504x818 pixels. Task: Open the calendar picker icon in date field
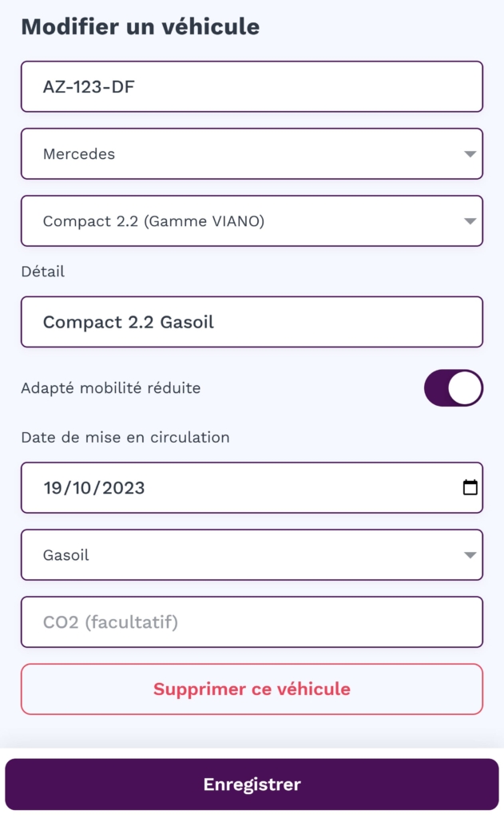click(470, 487)
